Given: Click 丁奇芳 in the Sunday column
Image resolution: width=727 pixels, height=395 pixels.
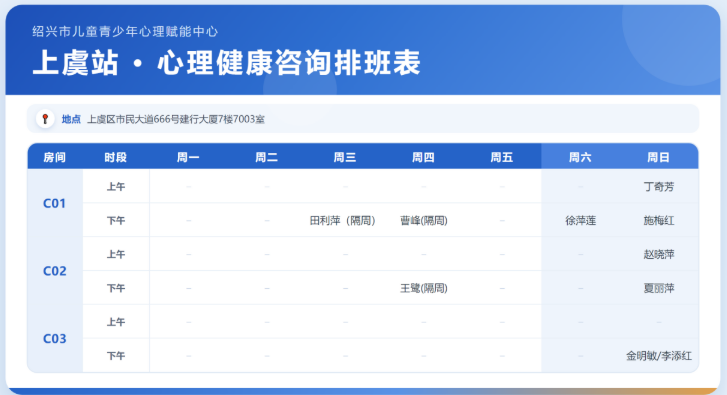Looking at the screenshot, I should 659,186.
